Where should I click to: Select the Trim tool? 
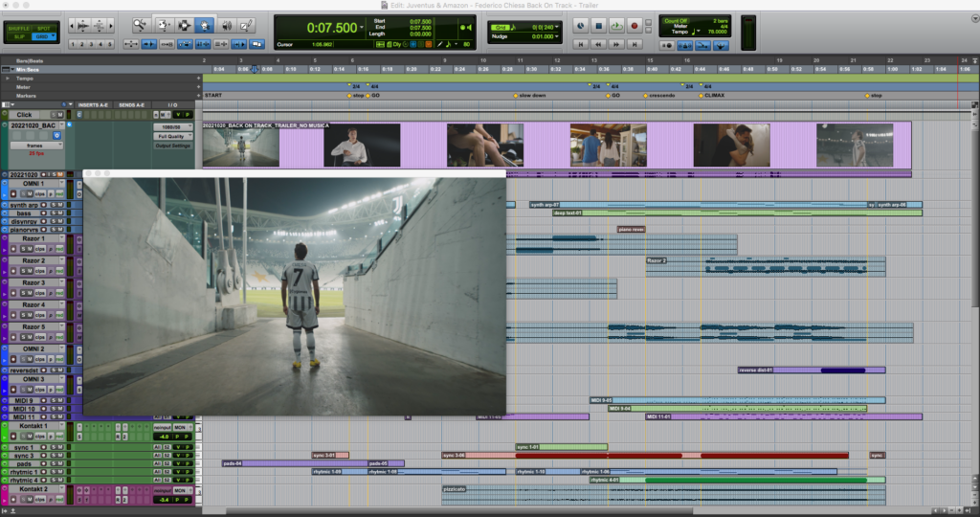tap(163, 25)
